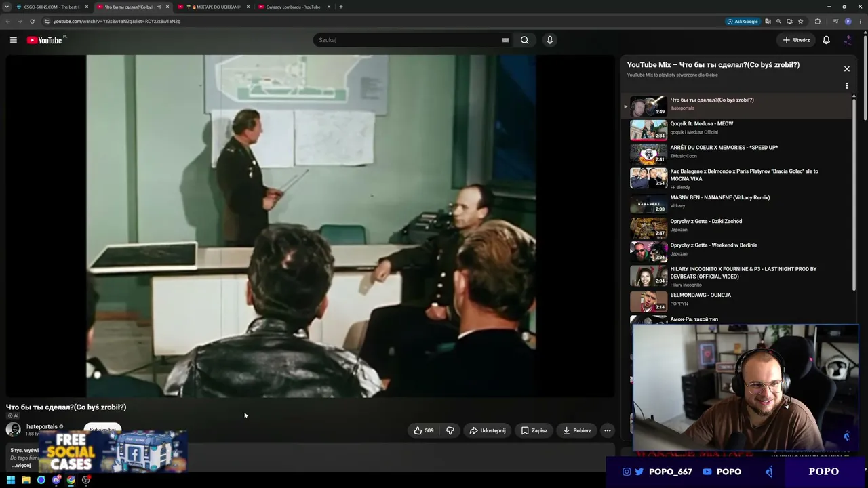868x488 pixels.
Task: Mute the playing tab via speaker icon
Action: (159, 7)
